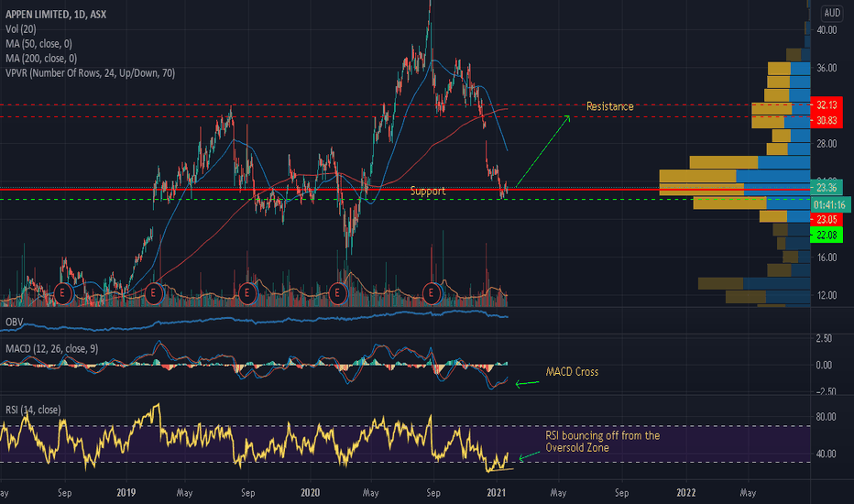Click the 16.00 price axis label

point(827,257)
